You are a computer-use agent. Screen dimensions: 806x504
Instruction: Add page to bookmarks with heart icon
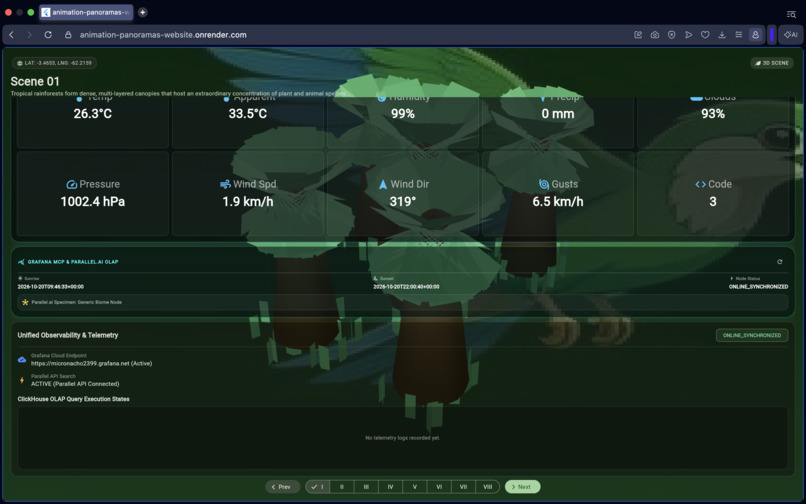point(705,35)
